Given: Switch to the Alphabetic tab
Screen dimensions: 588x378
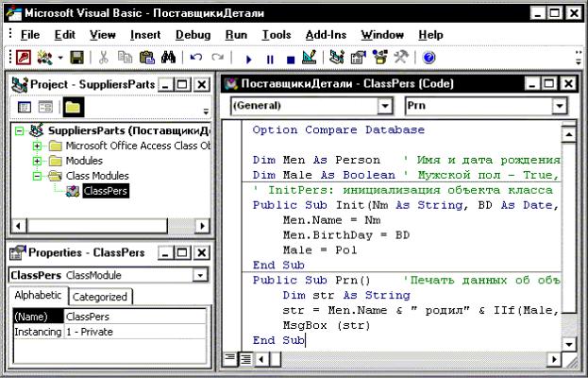Looking at the screenshot, I should (38, 296).
